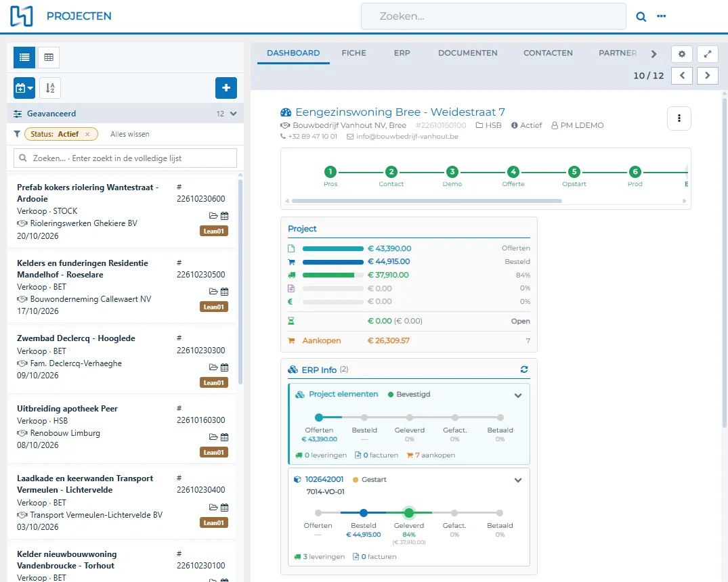Click Alles wissen to clear filters
The image size is (728, 582).
(130, 134)
